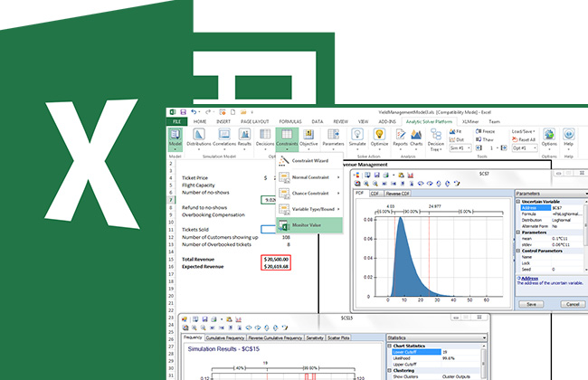
Task: Click the print icon in $C$7 dialog toolbar
Action: [385, 175]
